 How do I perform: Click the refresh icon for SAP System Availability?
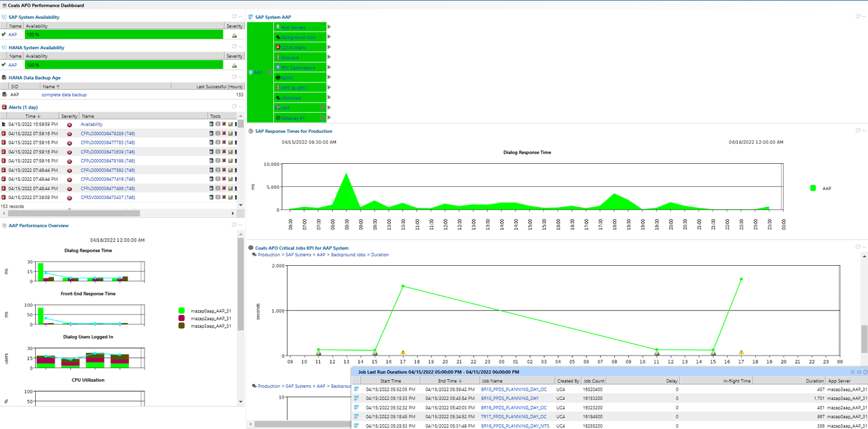[x=234, y=17]
